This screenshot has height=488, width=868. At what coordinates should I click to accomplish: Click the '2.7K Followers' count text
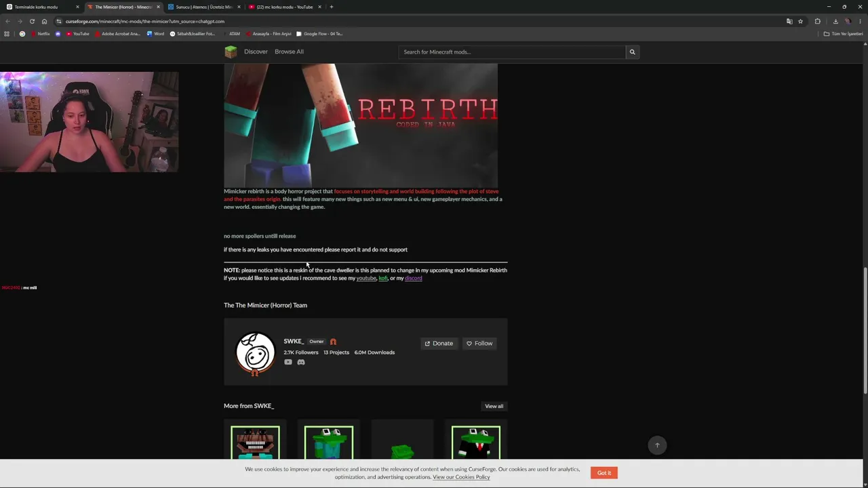[301, 352]
